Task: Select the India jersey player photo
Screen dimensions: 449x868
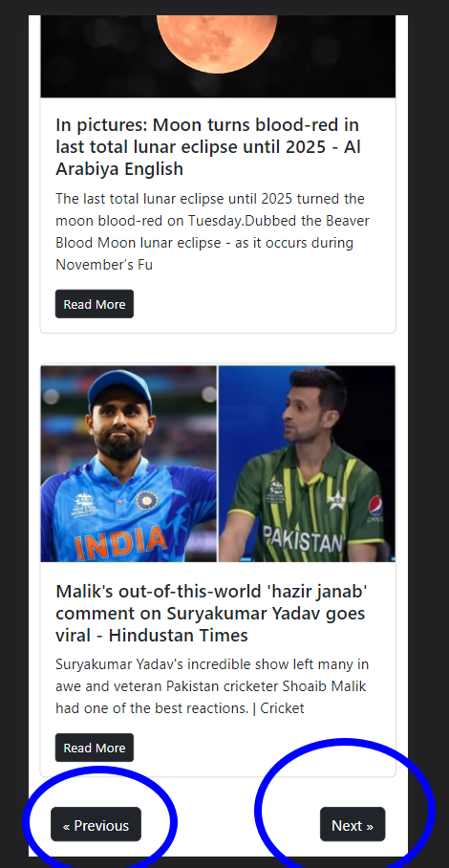Action: click(x=129, y=464)
